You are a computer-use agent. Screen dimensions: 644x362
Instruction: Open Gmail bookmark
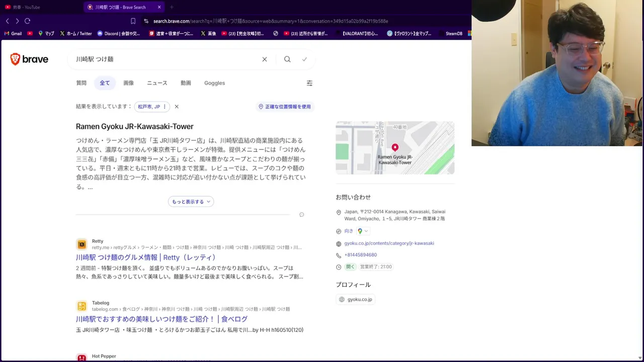click(x=13, y=34)
